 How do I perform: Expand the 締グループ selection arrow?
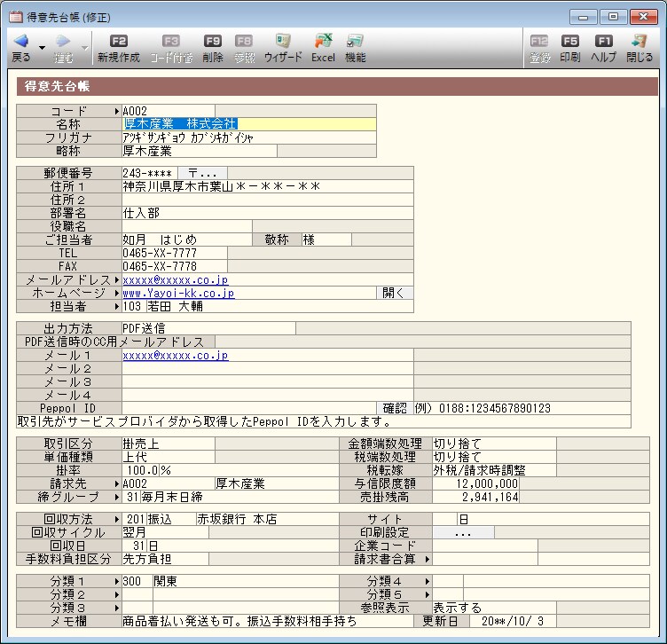click(x=116, y=498)
